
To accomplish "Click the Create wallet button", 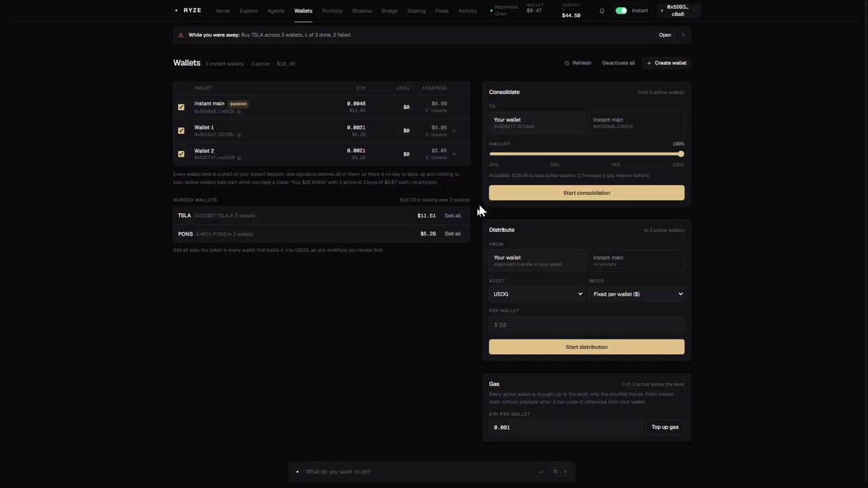I will pyautogui.click(x=666, y=63).
